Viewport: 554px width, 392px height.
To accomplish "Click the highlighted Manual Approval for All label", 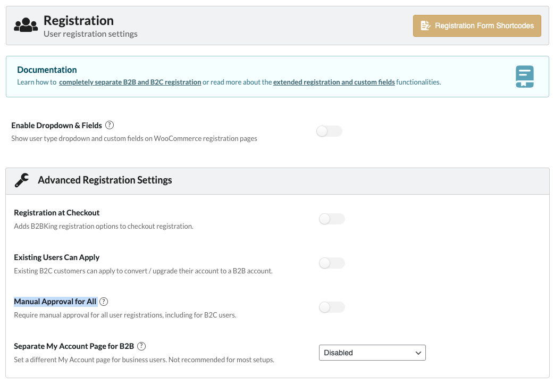I will coord(55,302).
